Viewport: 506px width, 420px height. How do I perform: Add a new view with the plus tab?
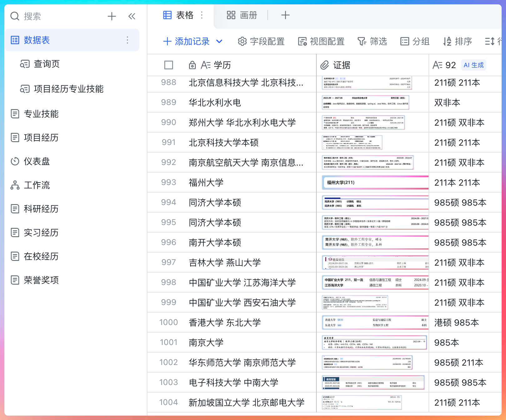coord(285,15)
